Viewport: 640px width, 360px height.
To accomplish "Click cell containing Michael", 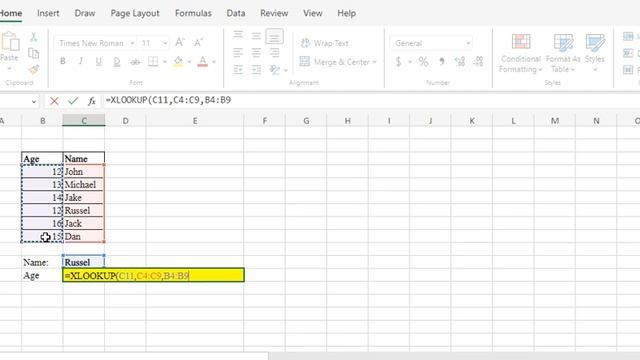I will click(84, 184).
